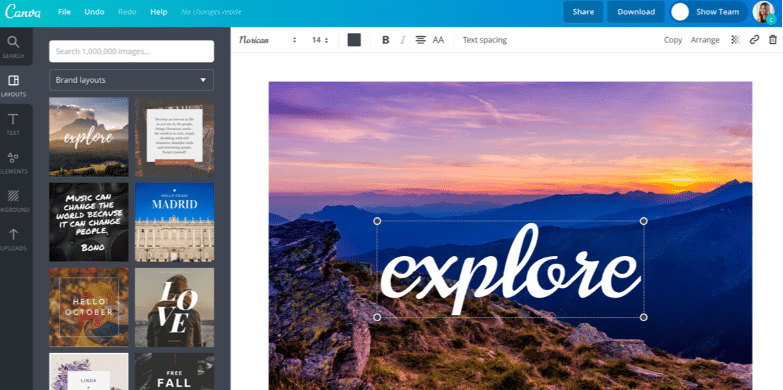The image size is (783, 390).
Task: Expand the Brand layouts dropdown
Action: point(131,80)
